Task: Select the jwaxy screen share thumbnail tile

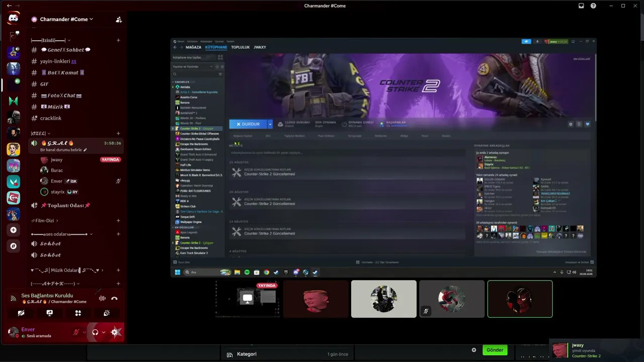Action: pyautogui.click(x=248, y=299)
